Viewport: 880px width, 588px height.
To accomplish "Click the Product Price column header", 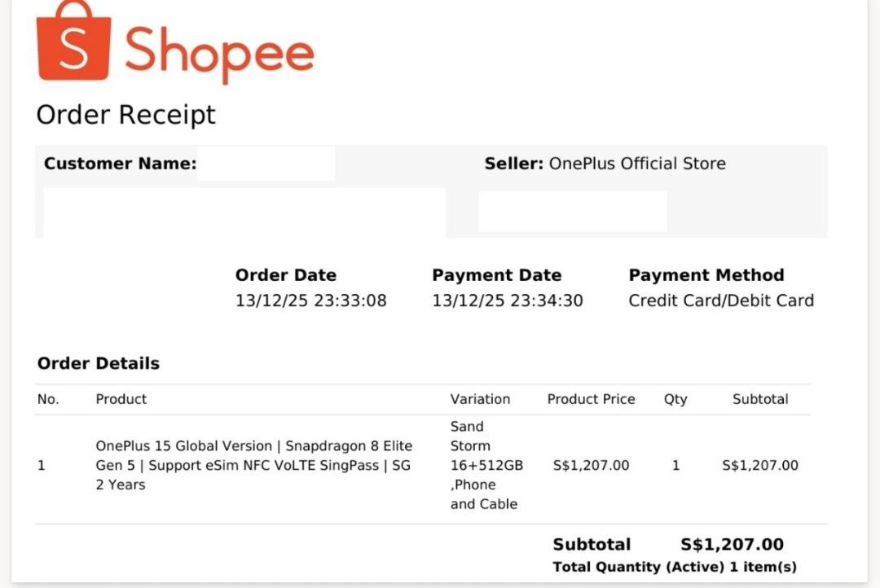I will 591,399.
